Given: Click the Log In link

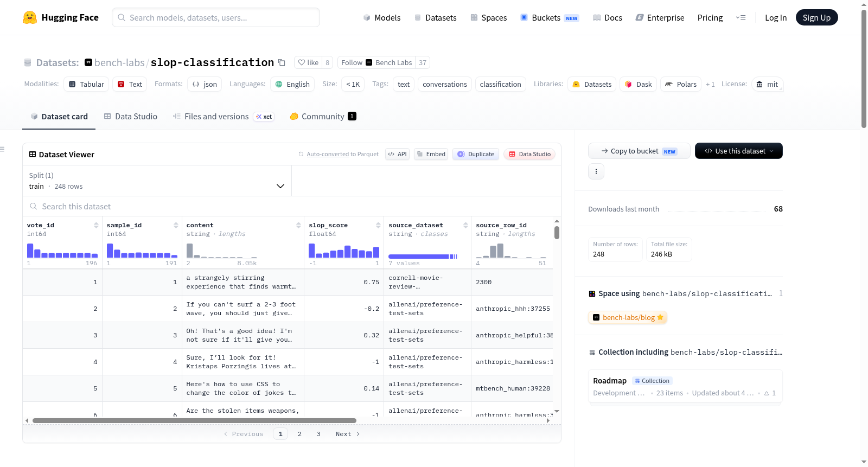Looking at the screenshot, I should [776, 17].
